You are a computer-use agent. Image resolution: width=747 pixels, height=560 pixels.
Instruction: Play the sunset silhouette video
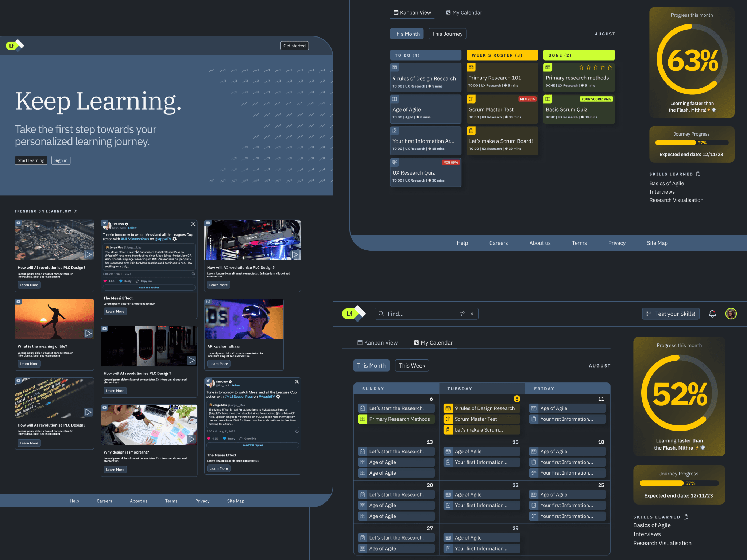pyautogui.click(x=88, y=333)
